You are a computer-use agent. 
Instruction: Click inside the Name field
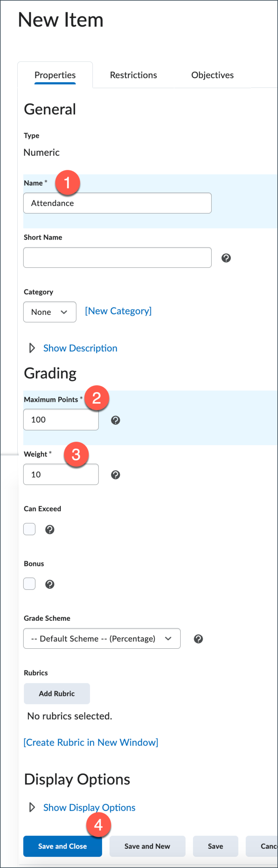117,203
